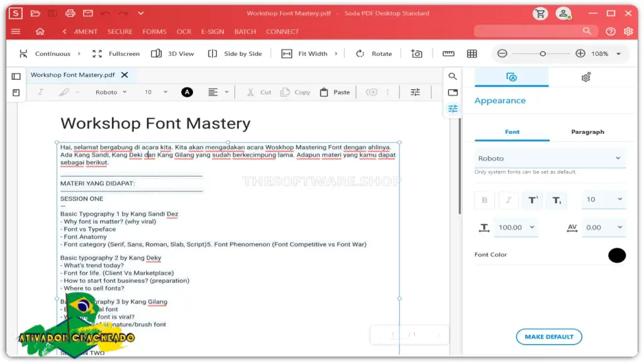Click the Rotate button
The width and height of the screenshot is (644, 362).
tap(374, 54)
